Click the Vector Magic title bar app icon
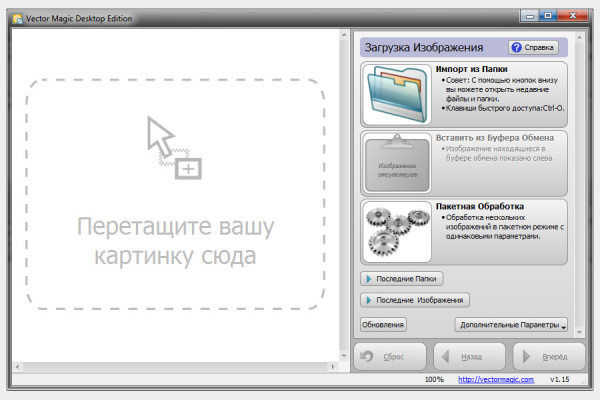The height and width of the screenshot is (400, 600). coord(17,18)
